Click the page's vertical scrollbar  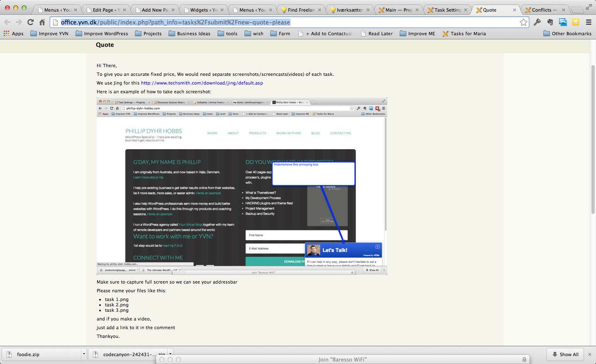(x=593, y=139)
